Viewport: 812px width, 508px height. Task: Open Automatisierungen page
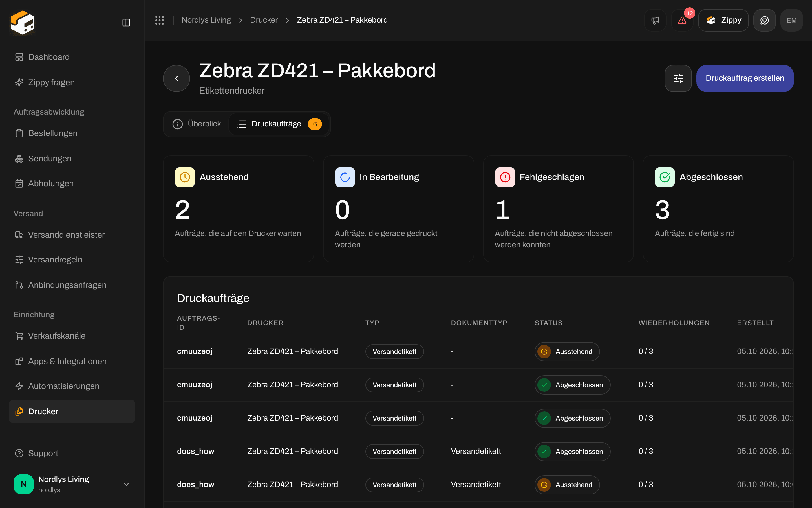click(72, 386)
